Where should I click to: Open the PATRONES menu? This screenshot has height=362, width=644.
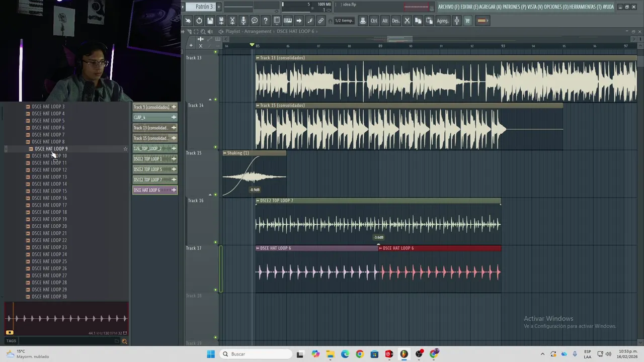coord(515,7)
